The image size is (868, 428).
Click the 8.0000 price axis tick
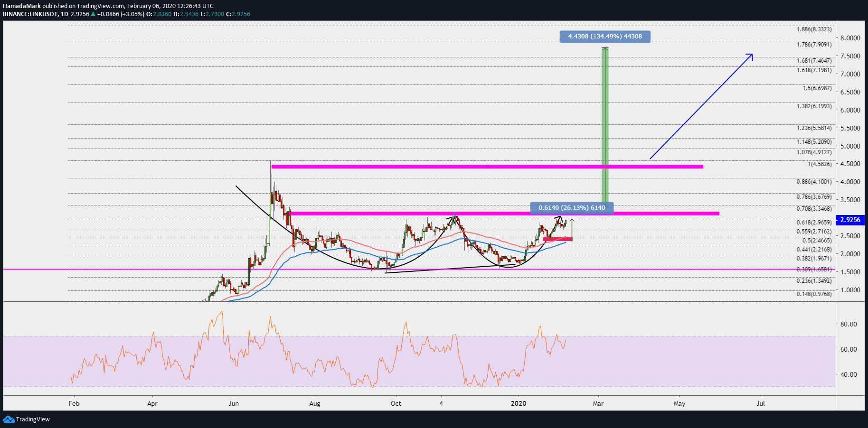coord(850,38)
